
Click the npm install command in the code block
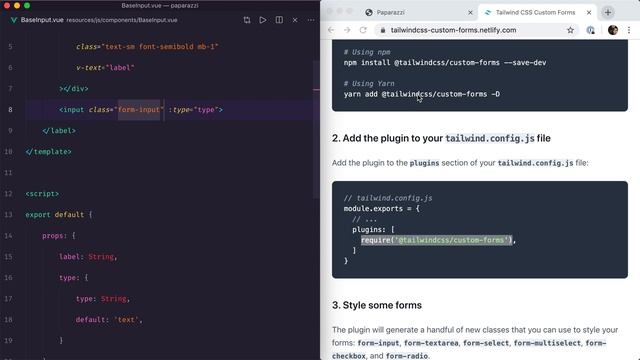445,62
